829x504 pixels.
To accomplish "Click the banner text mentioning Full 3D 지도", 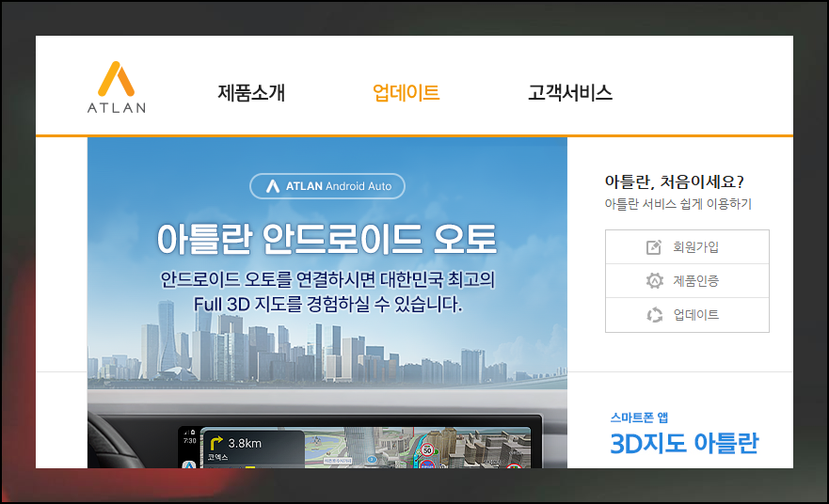I will coord(327,304).
